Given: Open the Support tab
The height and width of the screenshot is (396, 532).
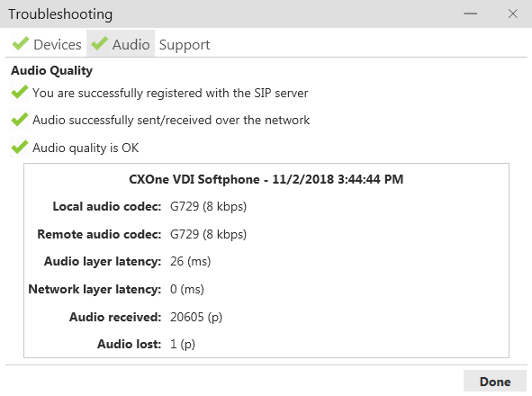Looking at the screenshot, I should [185, 45].
